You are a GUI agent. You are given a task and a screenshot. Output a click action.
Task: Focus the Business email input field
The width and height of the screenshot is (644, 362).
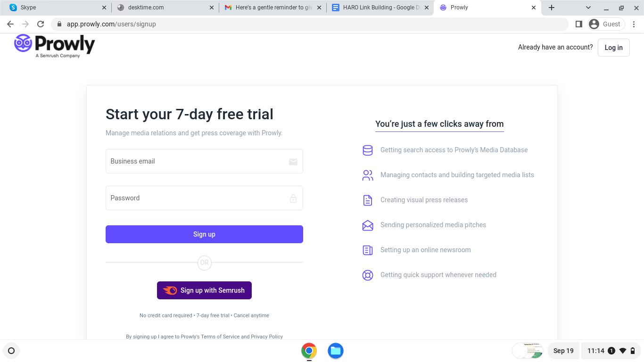[x=204, y=161]
